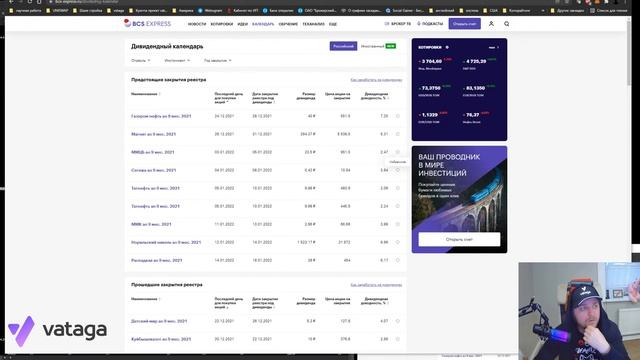640x360 pixels.
Task: Open the search magnifier icon
Action: (x=507, y=24)
